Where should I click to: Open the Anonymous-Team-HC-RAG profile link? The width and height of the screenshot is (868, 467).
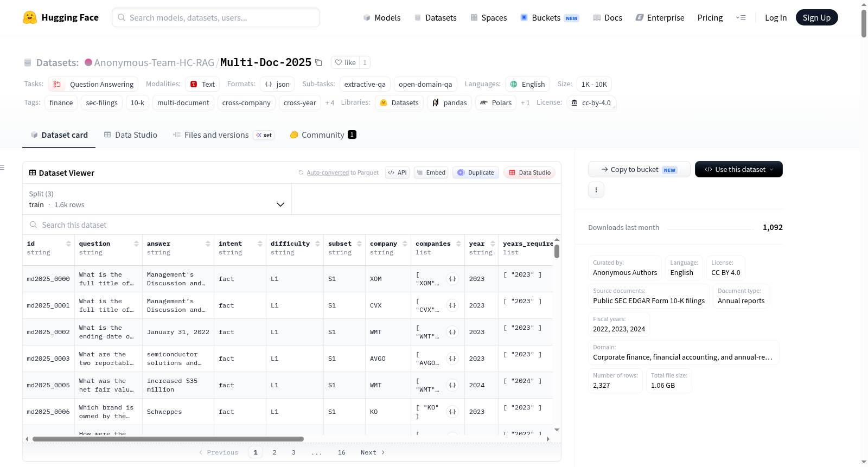tap(154, 62)
